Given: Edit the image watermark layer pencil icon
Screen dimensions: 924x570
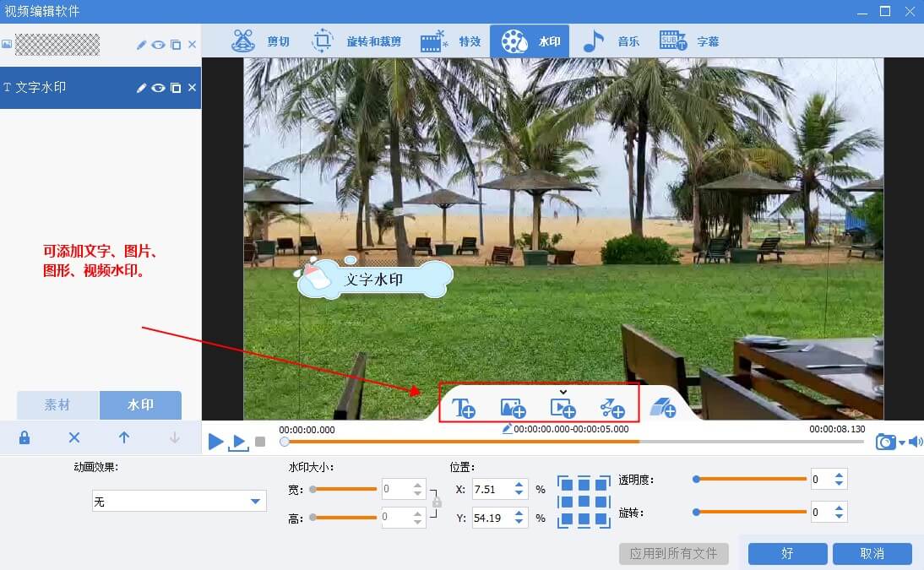Looking at the screenshot, I should pyautogui.click(x=141, y=45).
